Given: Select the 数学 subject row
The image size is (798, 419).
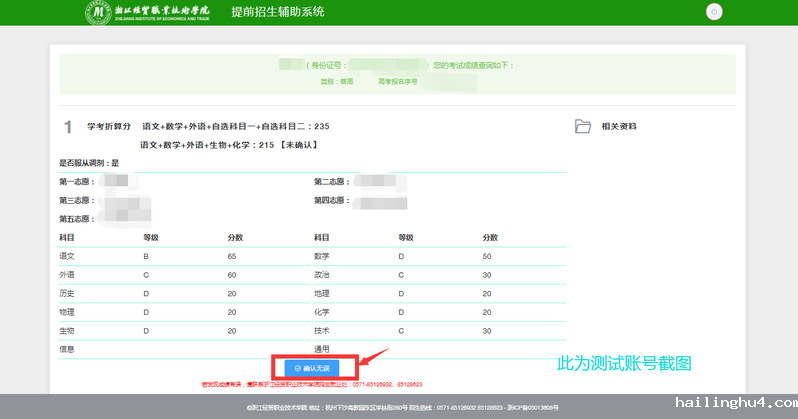Looking at the screenshot, I should tap(322, 257).
